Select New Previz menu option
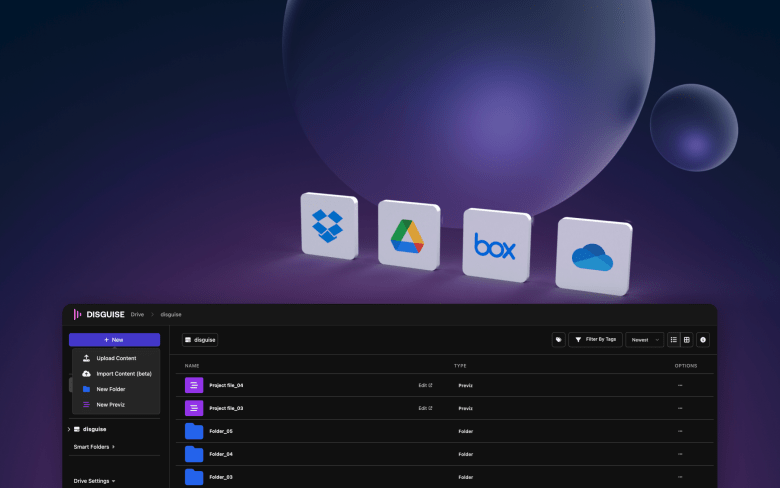This screenshot has height=488, width=780. [x=110, y=404]
